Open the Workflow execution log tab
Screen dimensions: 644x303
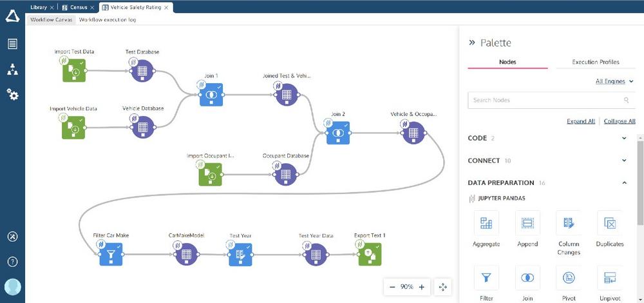[107, 20]
